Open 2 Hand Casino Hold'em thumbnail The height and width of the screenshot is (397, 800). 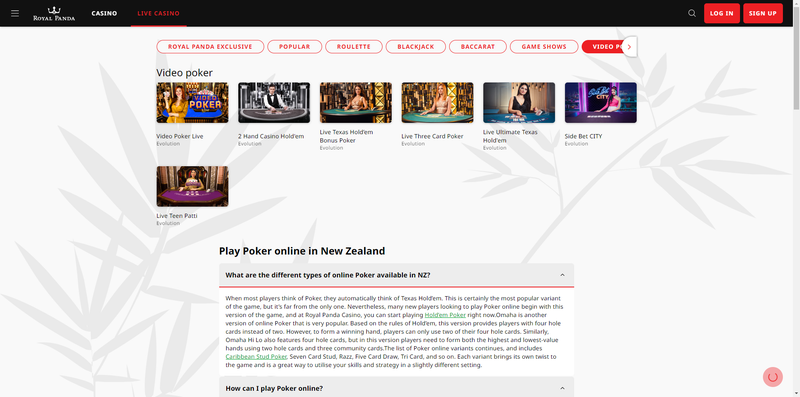pyautogui.click(x=274, y=103)
